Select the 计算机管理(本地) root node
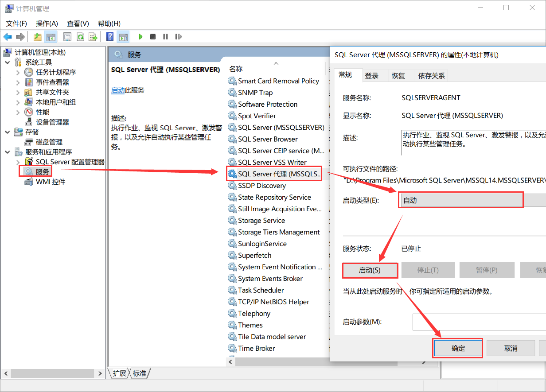 click(x=40, y=52)
